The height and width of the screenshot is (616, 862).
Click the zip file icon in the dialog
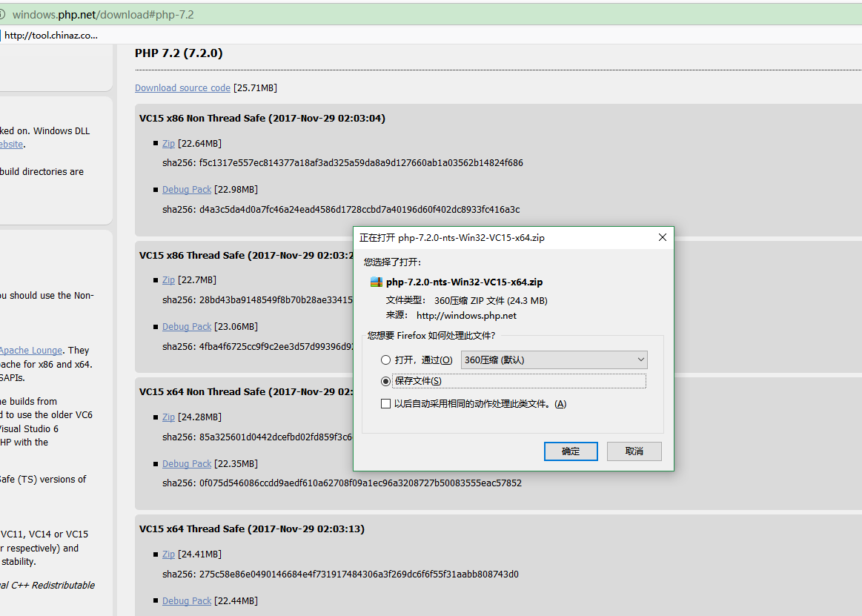[377, 282]
